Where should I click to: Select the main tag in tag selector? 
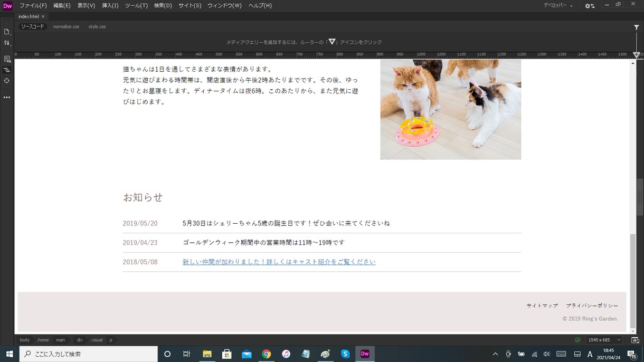[61, 340]
